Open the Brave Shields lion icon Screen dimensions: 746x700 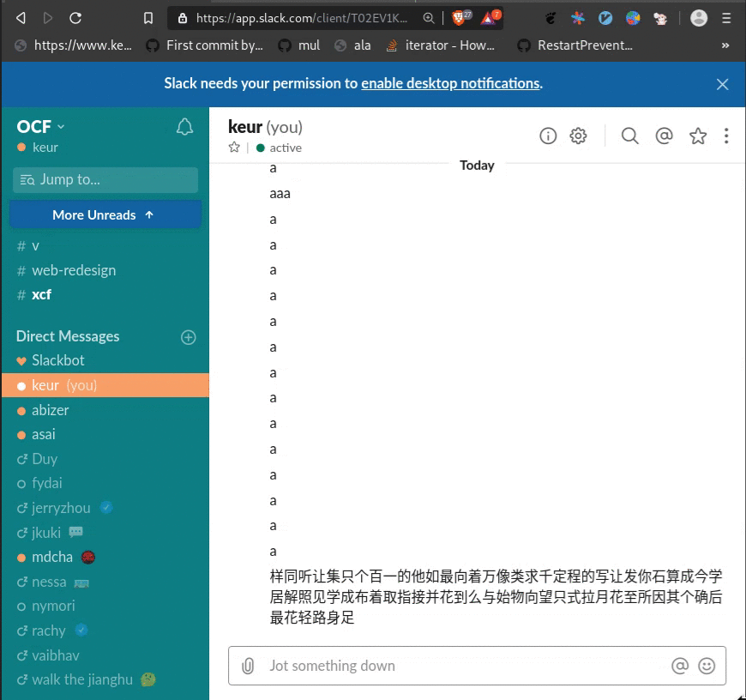click(x=460, y=18)
